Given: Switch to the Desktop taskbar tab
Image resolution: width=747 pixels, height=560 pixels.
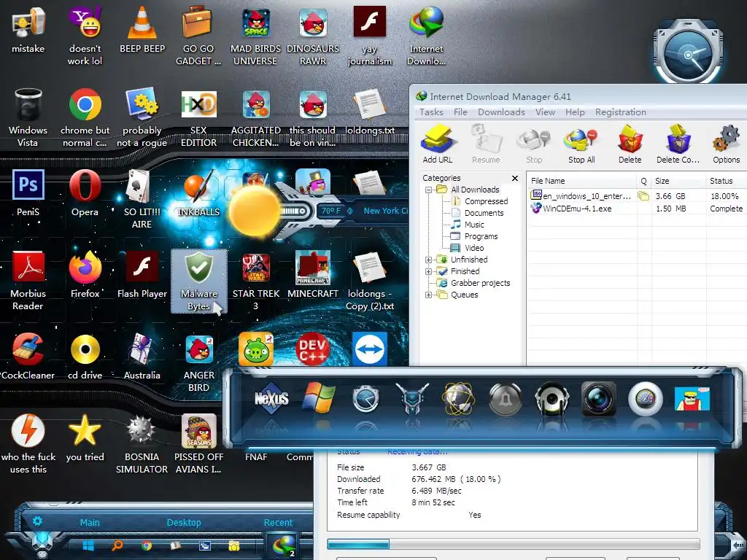Looking at the screenshot, I should tap(184, 522).
